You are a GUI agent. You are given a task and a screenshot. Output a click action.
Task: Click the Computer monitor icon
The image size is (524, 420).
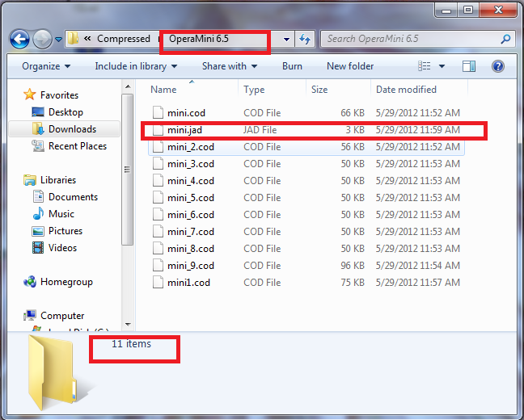[x=30, y=315]
